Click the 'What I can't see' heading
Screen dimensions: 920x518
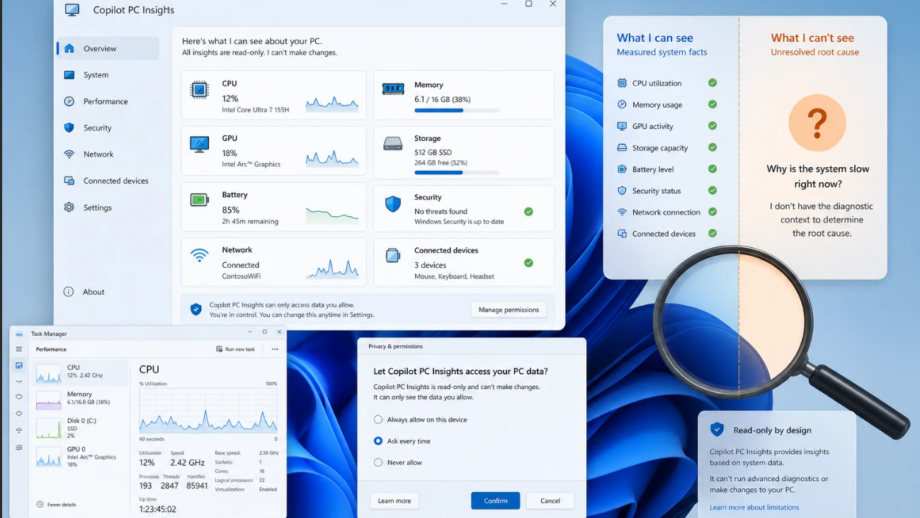[812, 38]
